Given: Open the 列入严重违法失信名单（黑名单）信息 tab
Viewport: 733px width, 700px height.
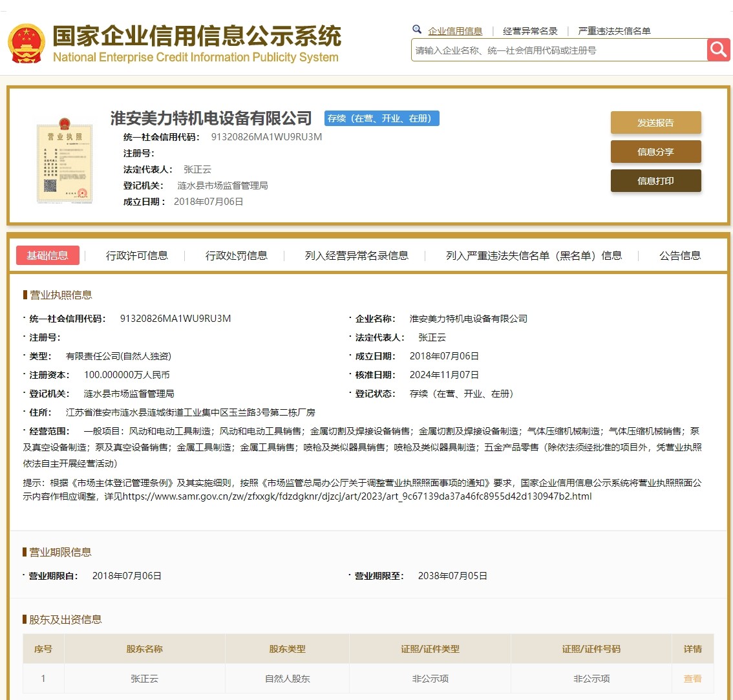Looking at the screenshot, I should tap(533, 255).
